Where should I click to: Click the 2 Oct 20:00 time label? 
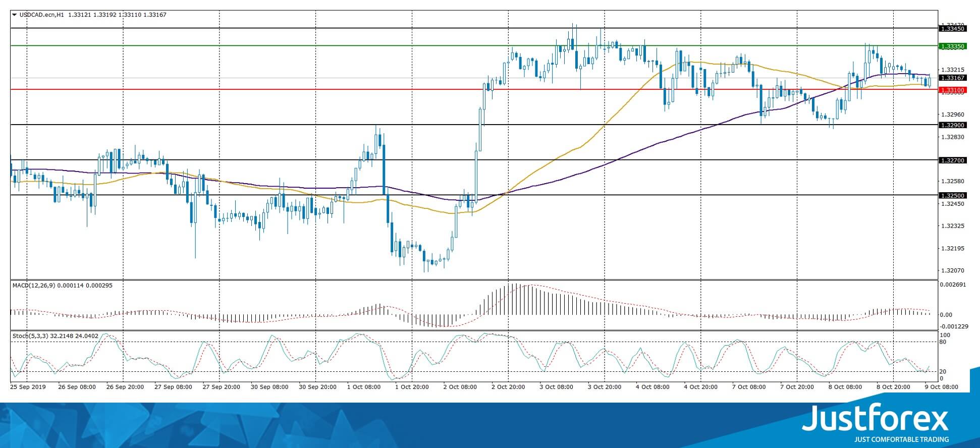(509, 387)
